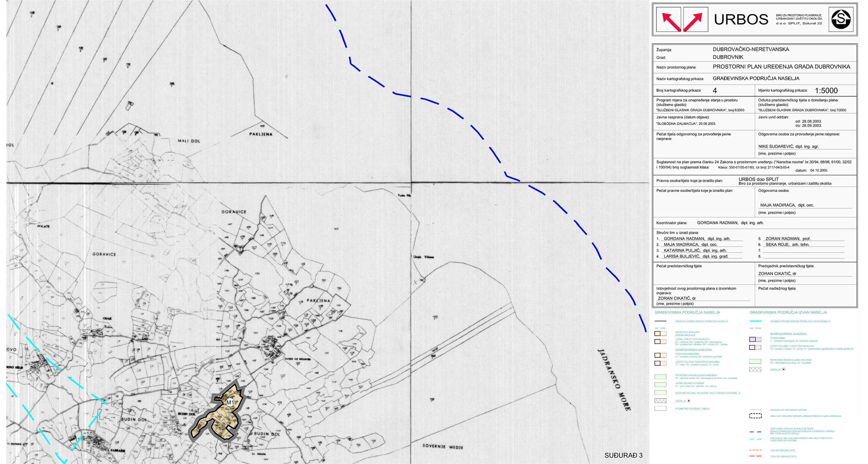Click the PAKLJENA place name near top
868x464 pixels.
point(260,134)
